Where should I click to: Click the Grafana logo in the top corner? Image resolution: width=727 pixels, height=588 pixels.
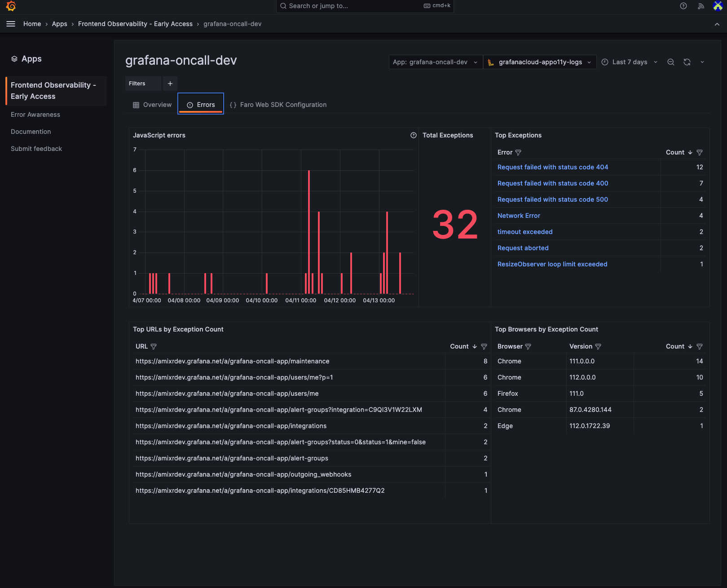(11, 6)
